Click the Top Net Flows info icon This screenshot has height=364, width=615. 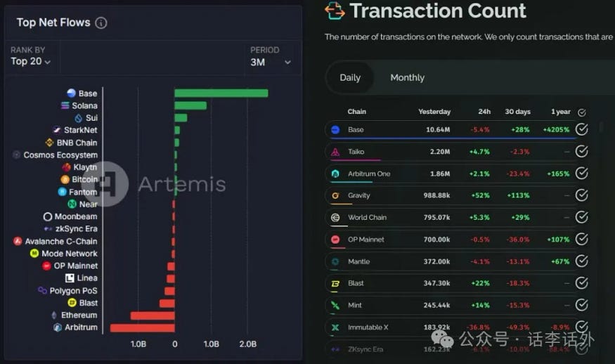[x=101, y=23]
